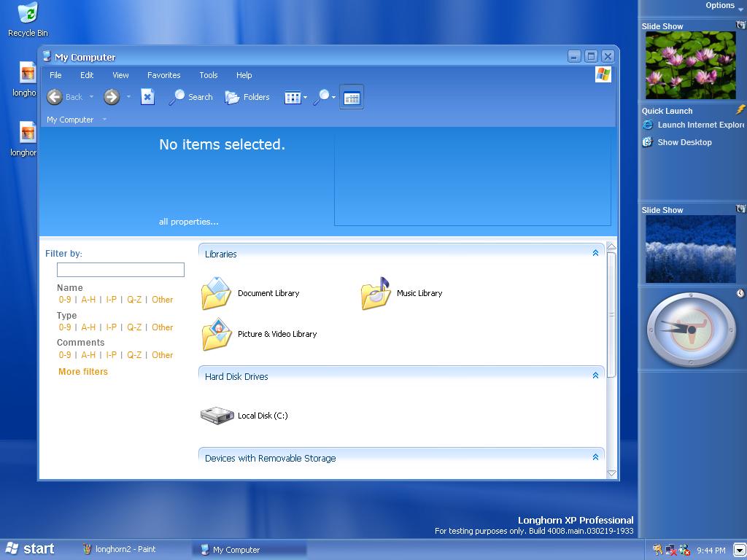Open the View menu

(120, 75)
